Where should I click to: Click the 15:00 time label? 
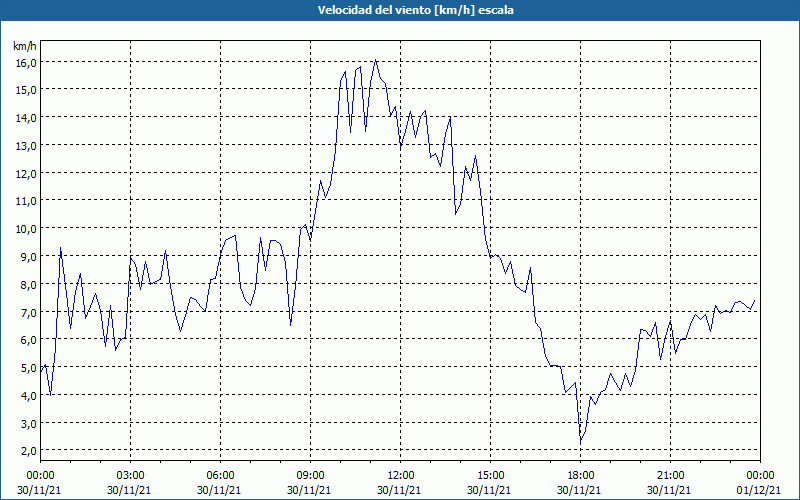[x=490, y=476]
